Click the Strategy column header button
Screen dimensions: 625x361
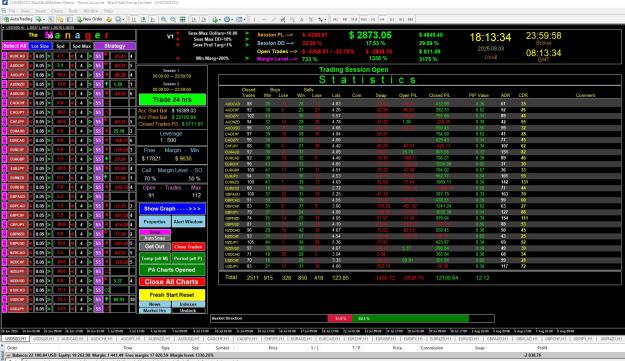[115, 46]
